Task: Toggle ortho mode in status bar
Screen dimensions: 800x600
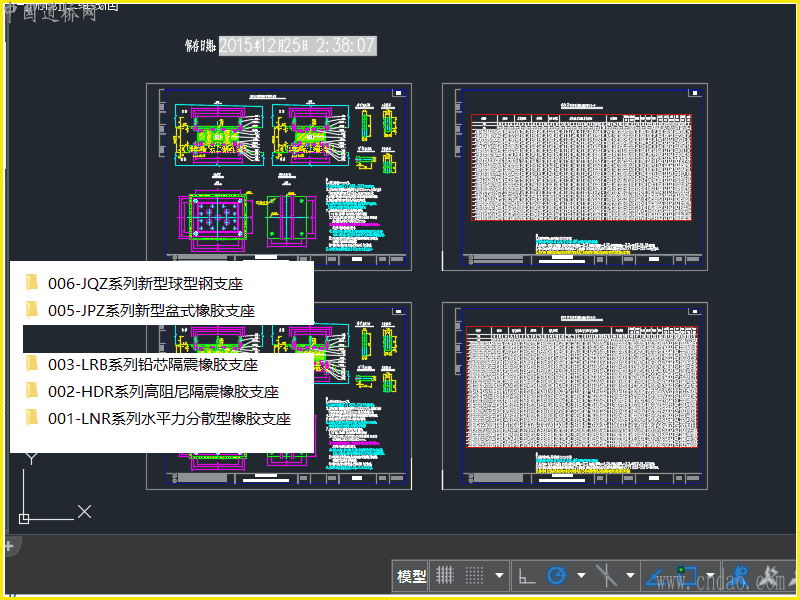Action: (526, 575)
